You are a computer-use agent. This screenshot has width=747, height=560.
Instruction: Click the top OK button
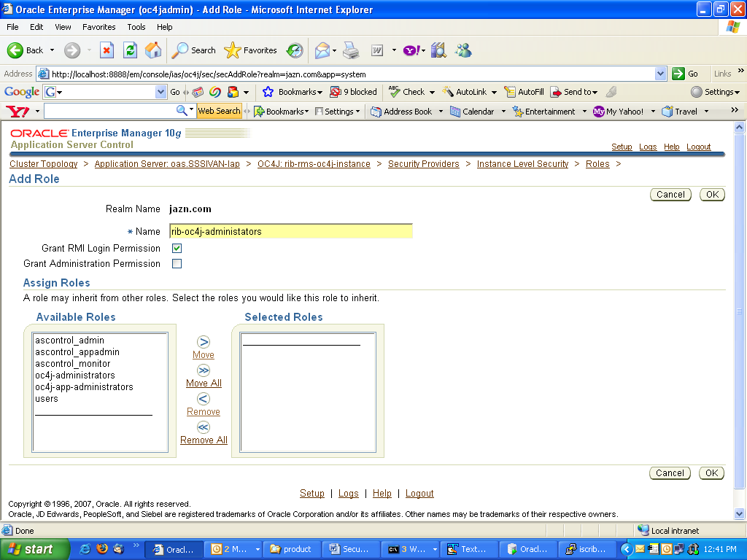[712, 195]
